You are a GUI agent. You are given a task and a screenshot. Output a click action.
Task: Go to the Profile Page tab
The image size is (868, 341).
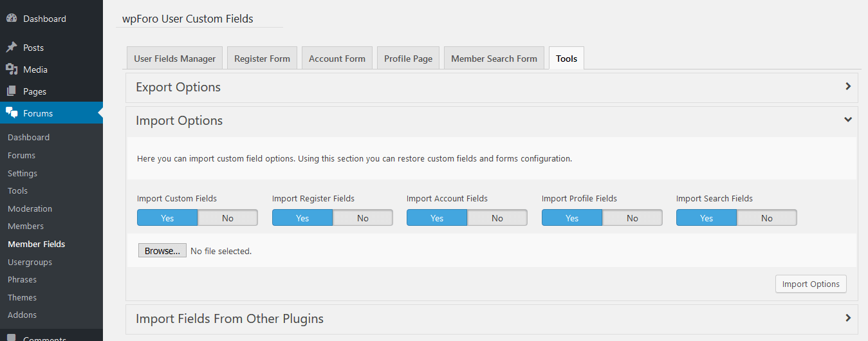click(408, 59)
